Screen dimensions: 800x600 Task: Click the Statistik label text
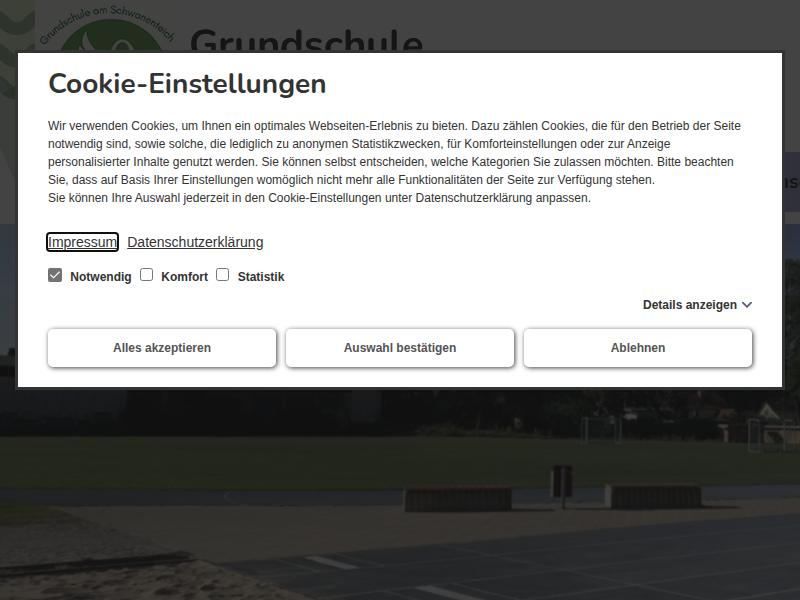coord(261,277)
